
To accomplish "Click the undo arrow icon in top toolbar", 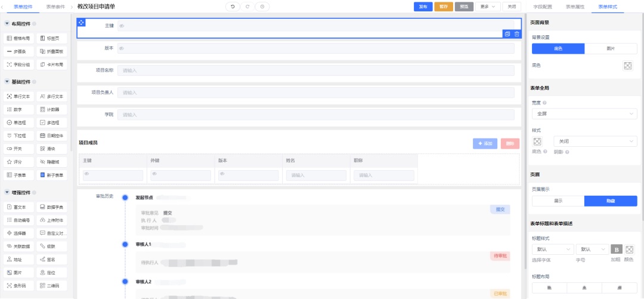I will pos(232,7).
